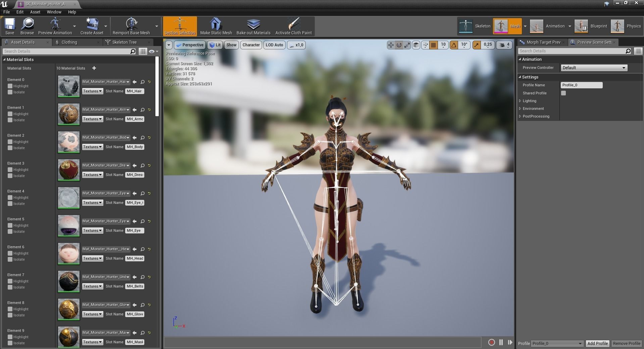Find Element 1 material in Content Browser

[x=143, y=110]
